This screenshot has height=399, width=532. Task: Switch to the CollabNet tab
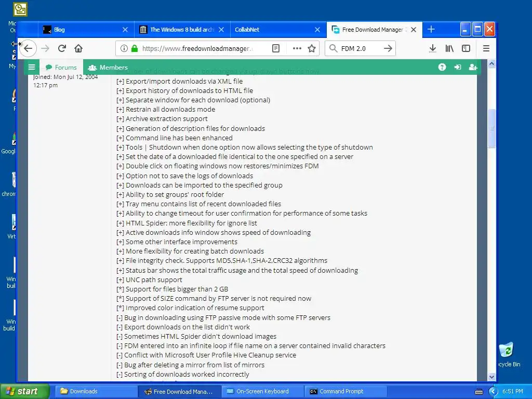pos(278,30)
